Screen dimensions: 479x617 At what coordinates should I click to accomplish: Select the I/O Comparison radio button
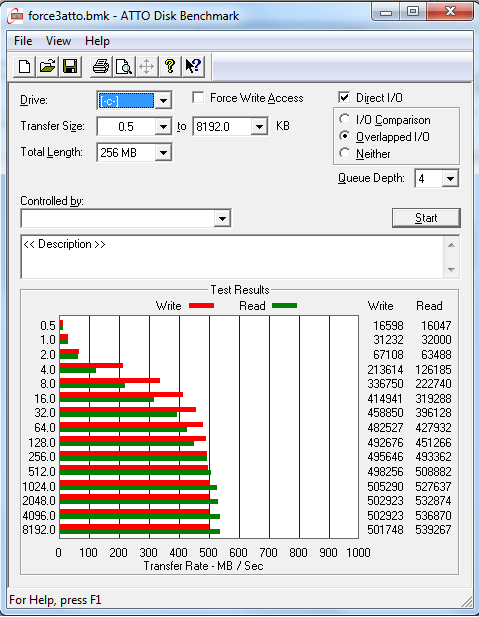tap(344, 119)
